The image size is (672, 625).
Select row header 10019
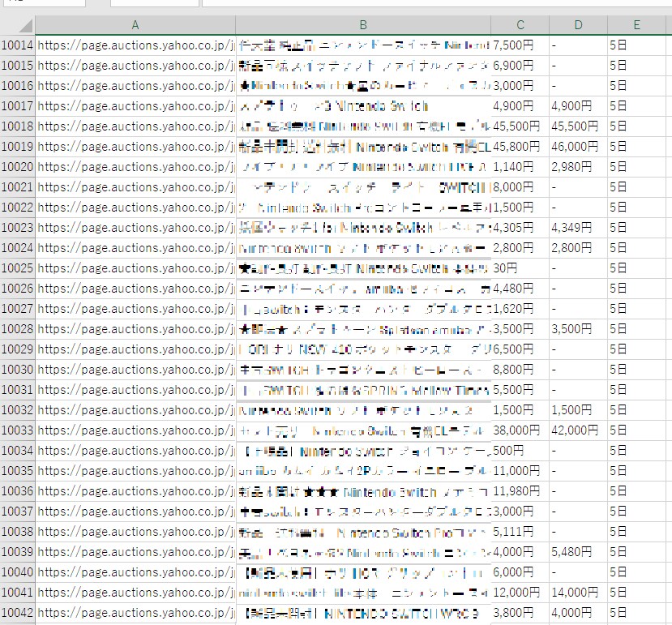click(18, 147)
